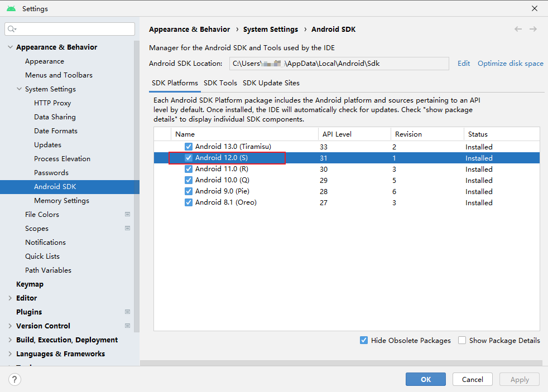548x392 pixels.
Task: Enable Show Package Details checkbox
Action: point(462,340)
